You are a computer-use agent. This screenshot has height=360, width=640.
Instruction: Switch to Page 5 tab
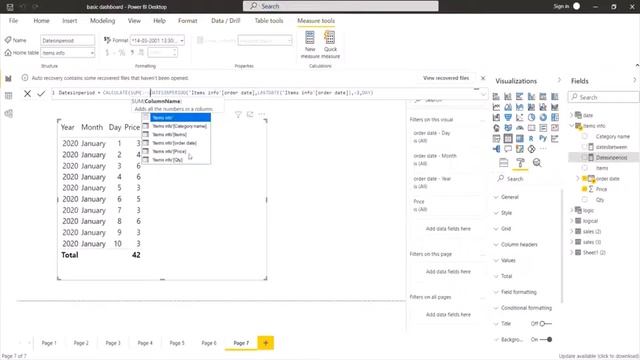(177, 343)
